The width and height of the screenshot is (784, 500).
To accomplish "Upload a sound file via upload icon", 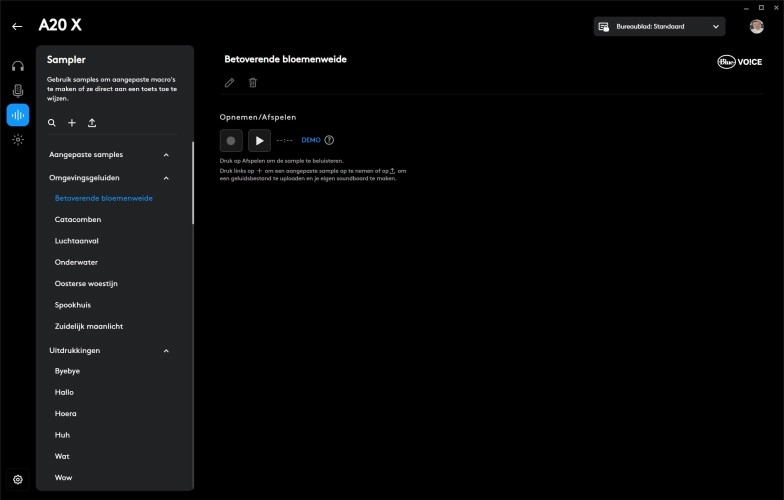I will (92, 123).
